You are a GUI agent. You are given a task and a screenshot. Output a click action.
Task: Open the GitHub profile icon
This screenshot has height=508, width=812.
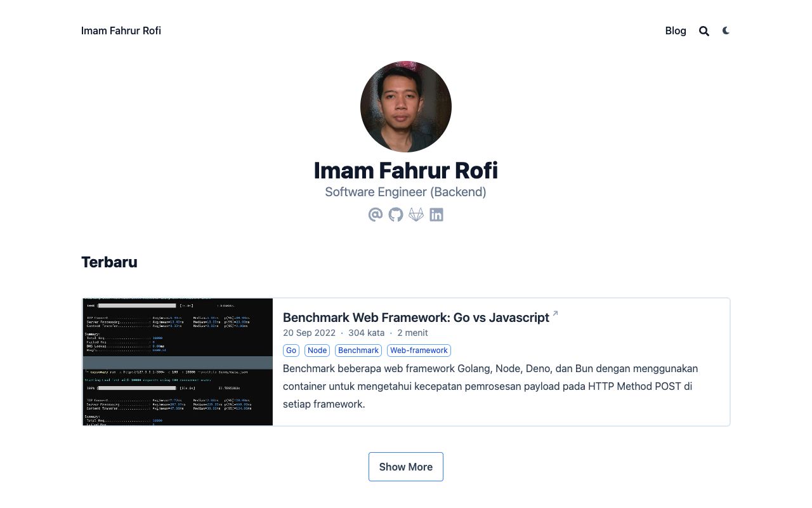tap(396, 215)
